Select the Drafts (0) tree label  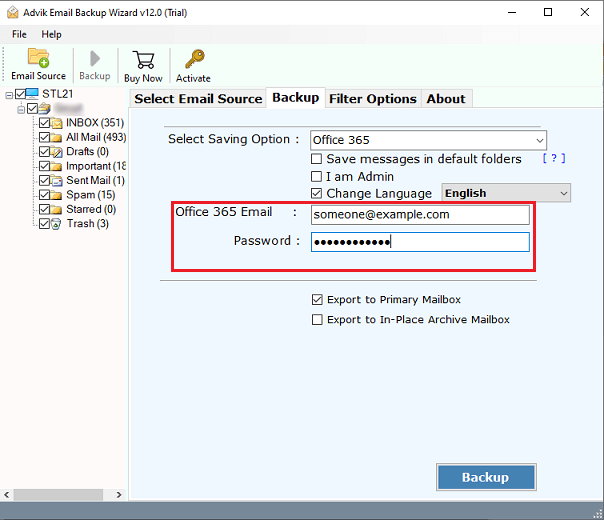(x=87, y=151)
